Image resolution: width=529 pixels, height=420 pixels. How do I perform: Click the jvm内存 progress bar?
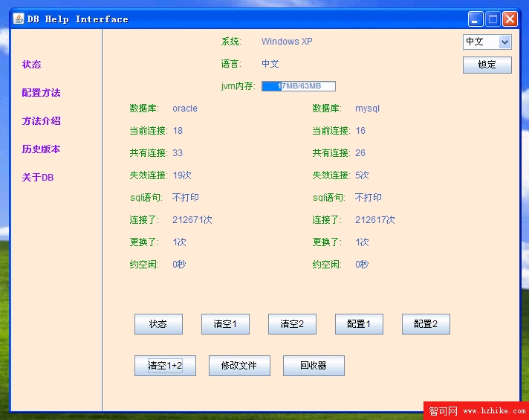point(299,86)
